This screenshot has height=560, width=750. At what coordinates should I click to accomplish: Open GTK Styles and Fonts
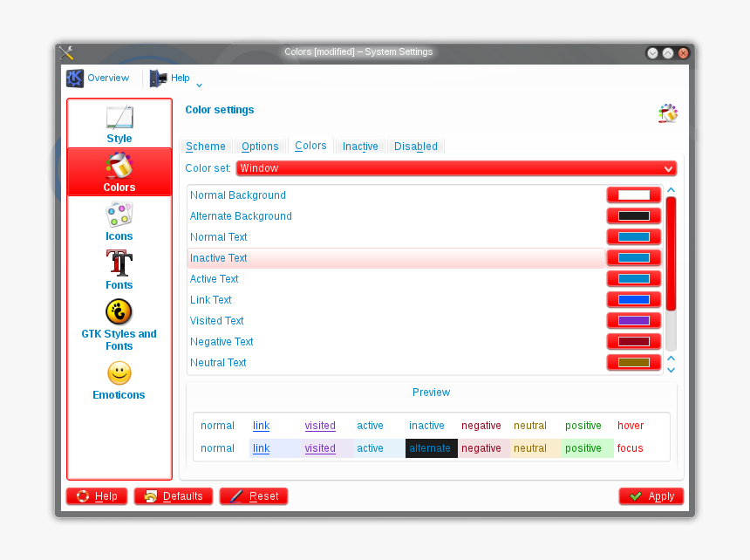pos(119,312)
